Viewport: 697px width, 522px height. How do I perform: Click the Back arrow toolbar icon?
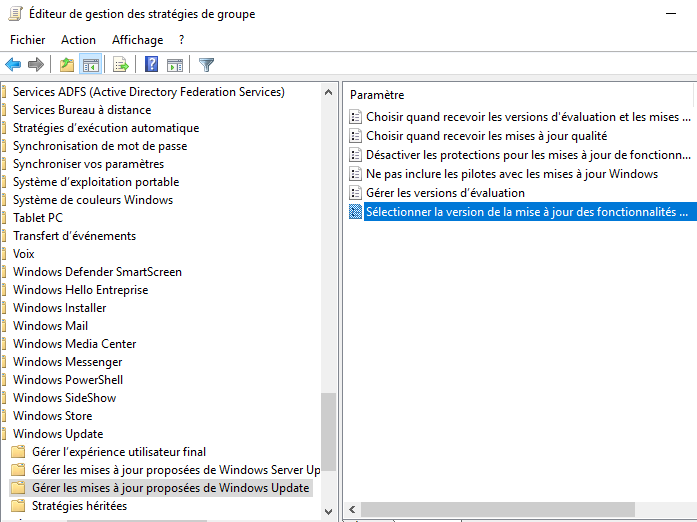[x=13, y=65]
